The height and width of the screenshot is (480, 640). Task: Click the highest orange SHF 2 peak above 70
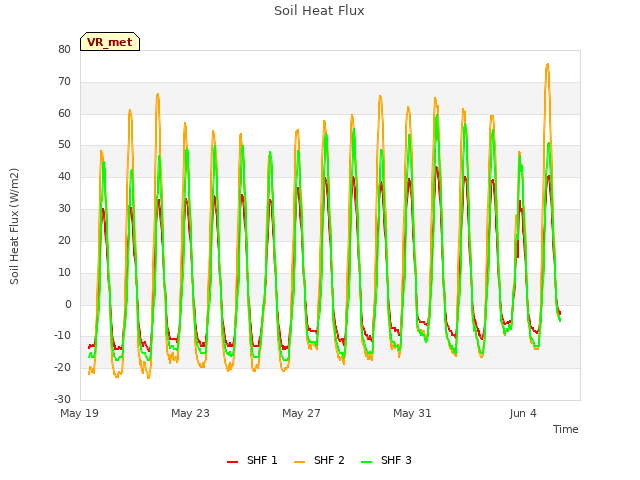pos(547,64)
